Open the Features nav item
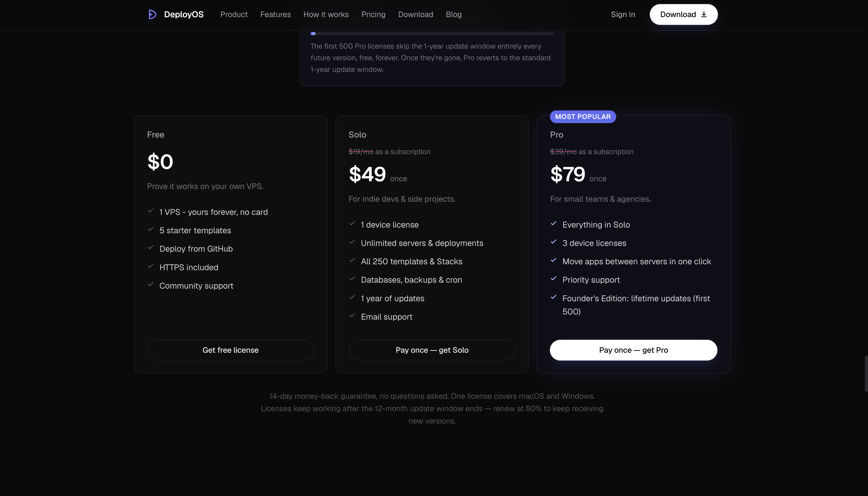This screenshot has height=496, width=868. click(275, 14)
